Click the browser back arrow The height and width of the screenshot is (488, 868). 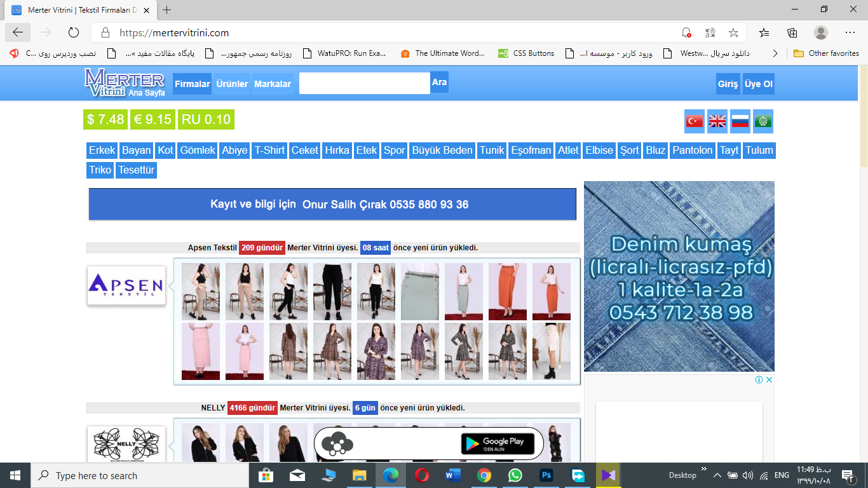click(x=18, y=32)
